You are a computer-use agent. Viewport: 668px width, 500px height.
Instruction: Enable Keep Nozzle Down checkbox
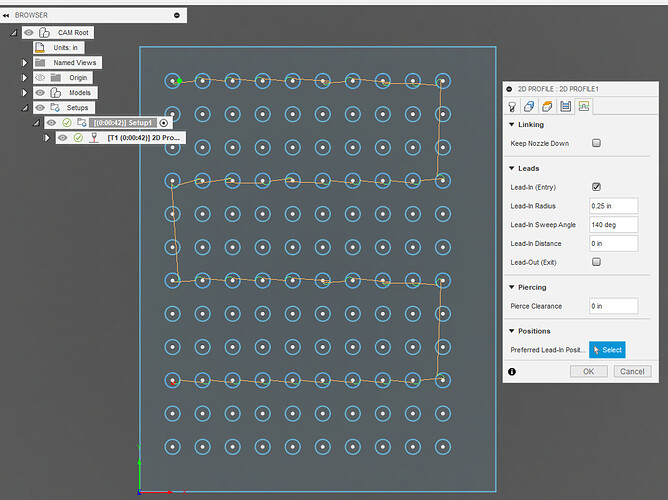point(596,143)
